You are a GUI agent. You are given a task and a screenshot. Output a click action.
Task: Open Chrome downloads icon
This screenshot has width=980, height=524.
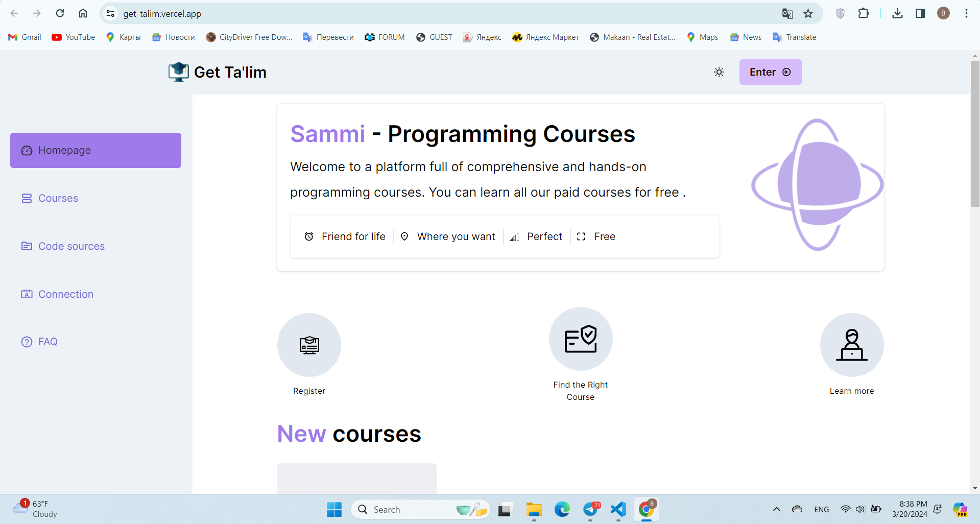click(897, 14)
